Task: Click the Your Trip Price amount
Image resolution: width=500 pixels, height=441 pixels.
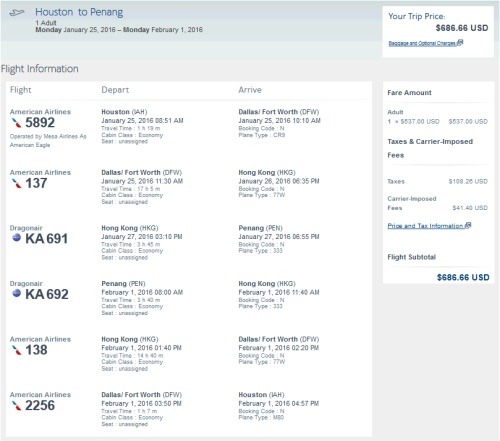Action: click(462, 28)
